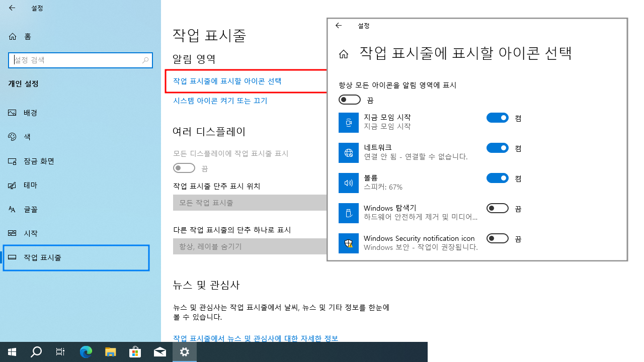The height and width of the screenshot is (362, 644).
Task: Open Task View on the taskbar
Action: [60, 352]
